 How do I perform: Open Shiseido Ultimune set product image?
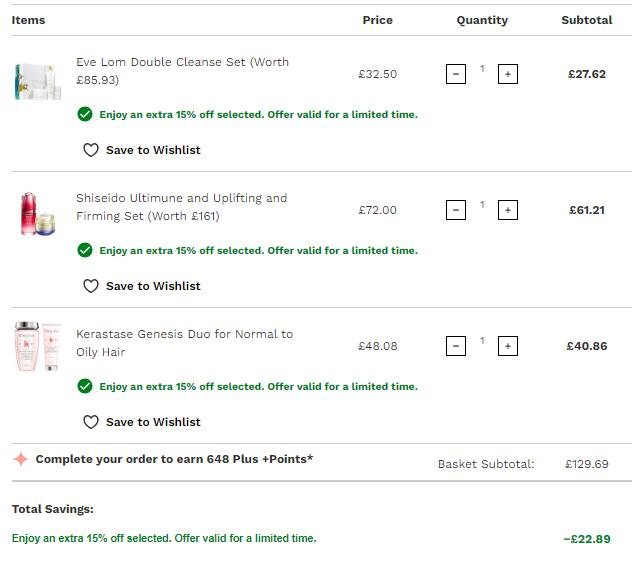37,214
